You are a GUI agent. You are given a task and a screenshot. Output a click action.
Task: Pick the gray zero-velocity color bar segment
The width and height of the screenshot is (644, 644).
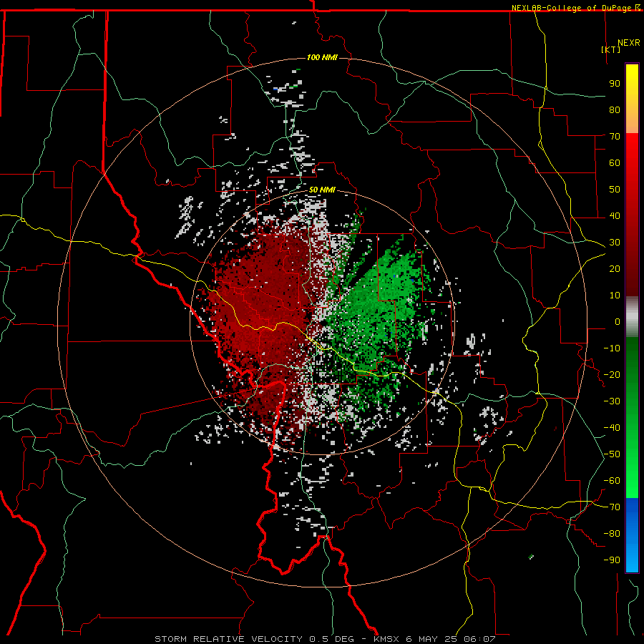point(632,317)
